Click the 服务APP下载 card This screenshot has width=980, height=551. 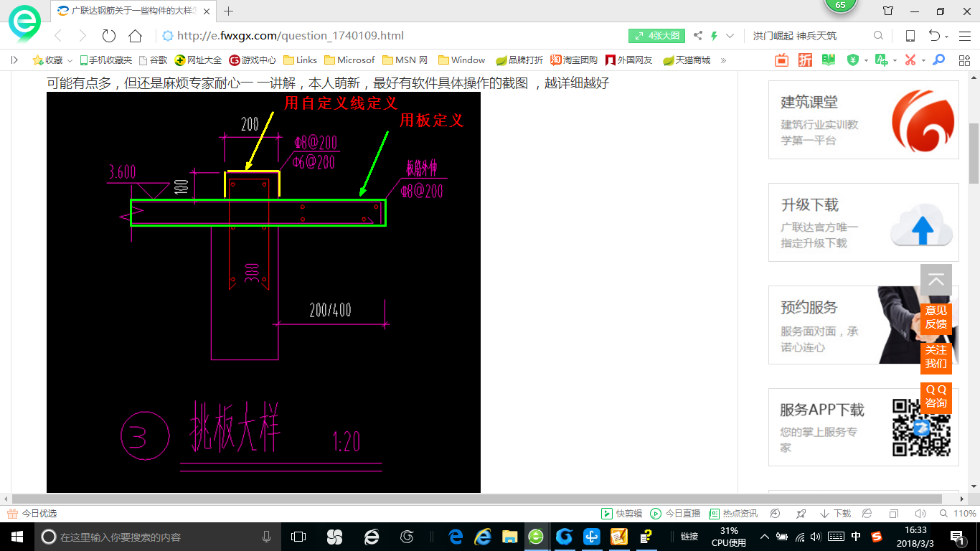(x=864, y=428)
